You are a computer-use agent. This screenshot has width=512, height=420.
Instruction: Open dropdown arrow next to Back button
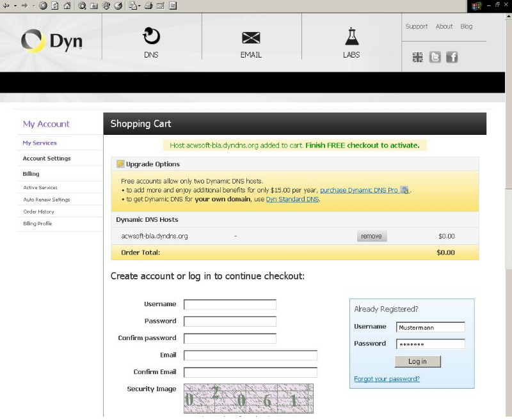(x=14, y=6)
